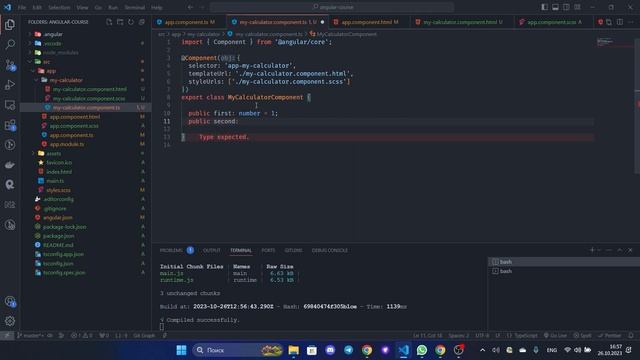Viewport: 640px width, 360px height.
Task: Open the Debug Console panel tab
Action: pyautogui.click(x=330, y=250)
